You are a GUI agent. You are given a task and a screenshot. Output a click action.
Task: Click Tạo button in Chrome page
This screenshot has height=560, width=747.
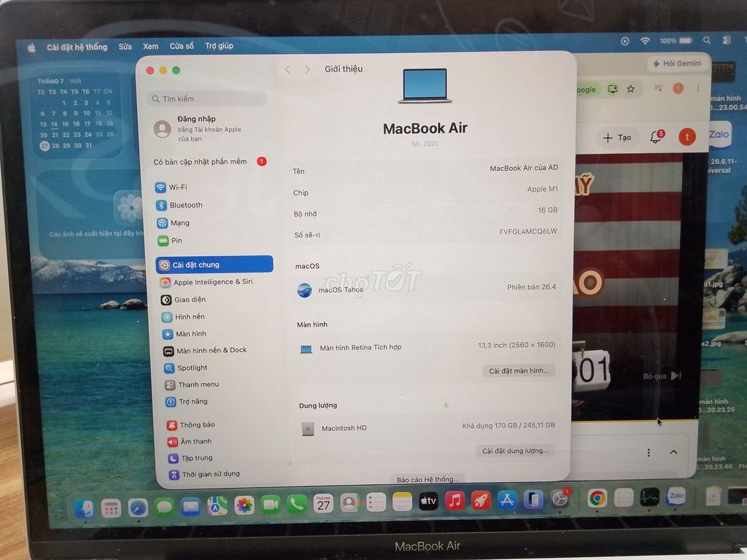(616, 138)
